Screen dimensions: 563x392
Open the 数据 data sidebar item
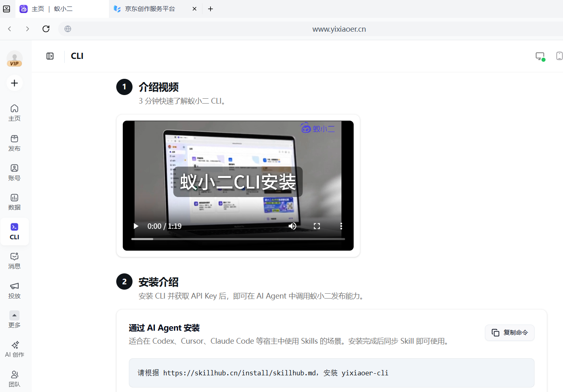14,202
